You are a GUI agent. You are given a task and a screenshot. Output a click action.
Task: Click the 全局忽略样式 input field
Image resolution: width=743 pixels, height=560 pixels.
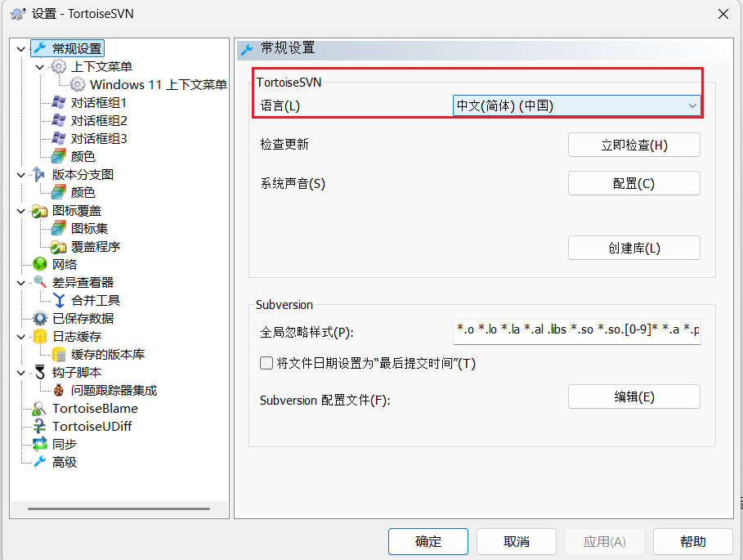[577, 332]
